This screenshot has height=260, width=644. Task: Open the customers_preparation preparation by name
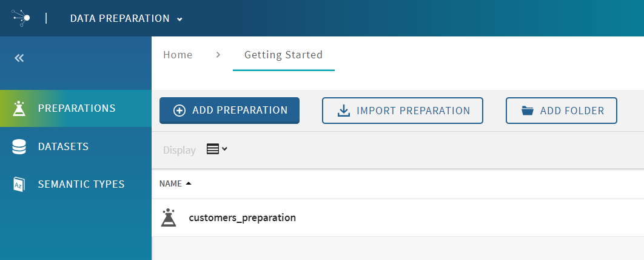click(x=242, y=217)
